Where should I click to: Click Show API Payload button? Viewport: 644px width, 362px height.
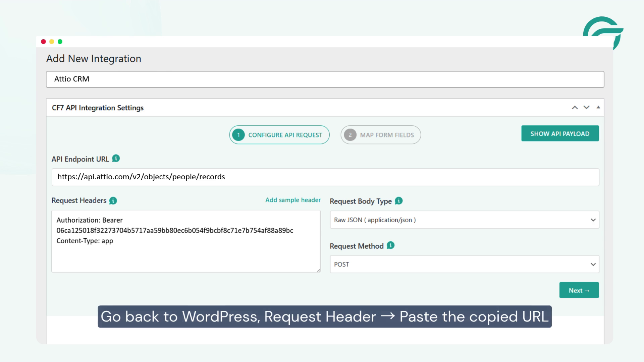[x=560, y=133]
